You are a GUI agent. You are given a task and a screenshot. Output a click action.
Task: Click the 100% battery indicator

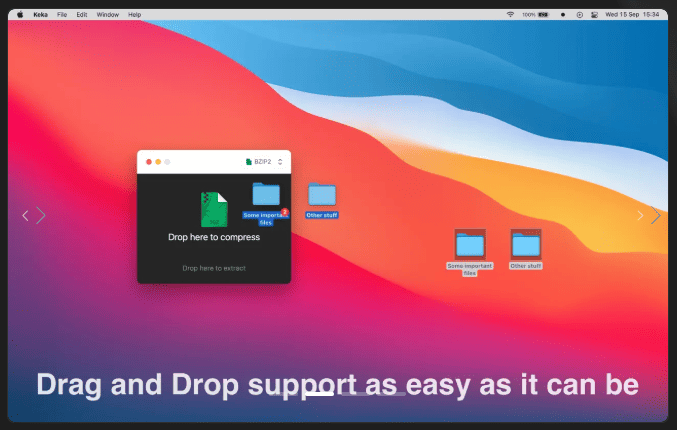click(535, 15)
